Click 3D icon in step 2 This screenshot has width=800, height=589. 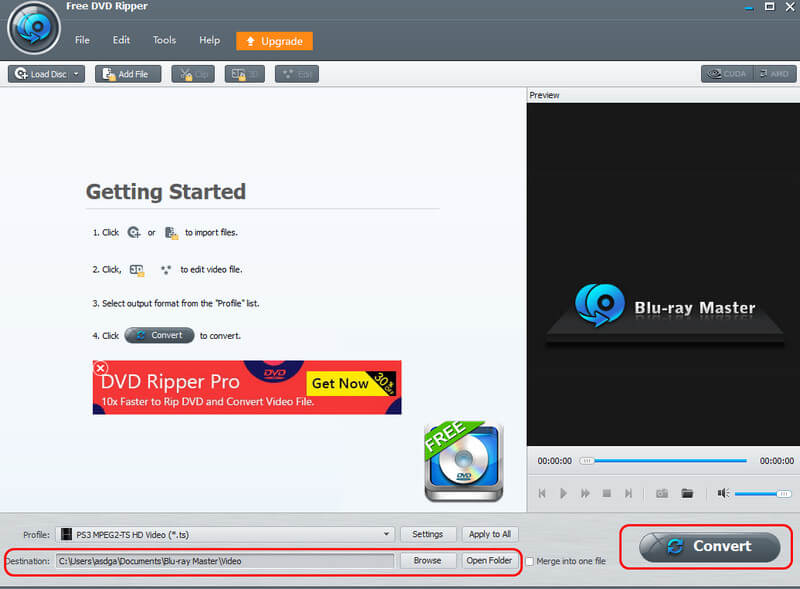pos(137,270)
